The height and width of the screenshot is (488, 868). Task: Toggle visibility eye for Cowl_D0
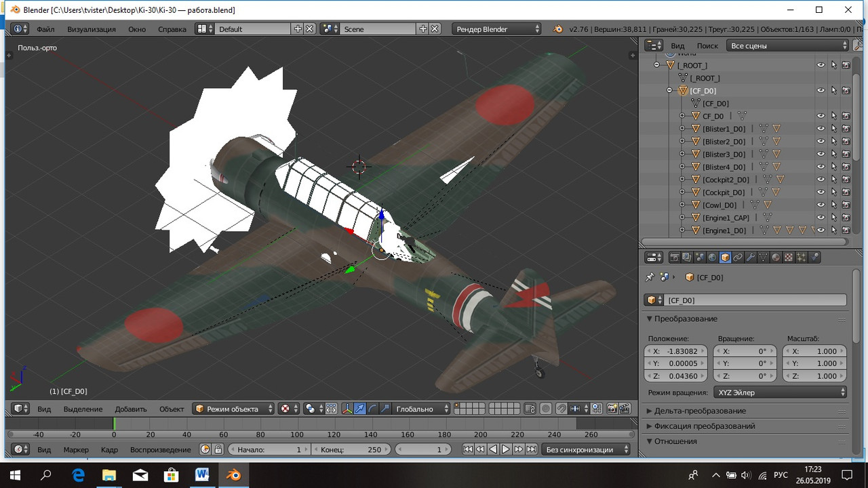[821, 205]
